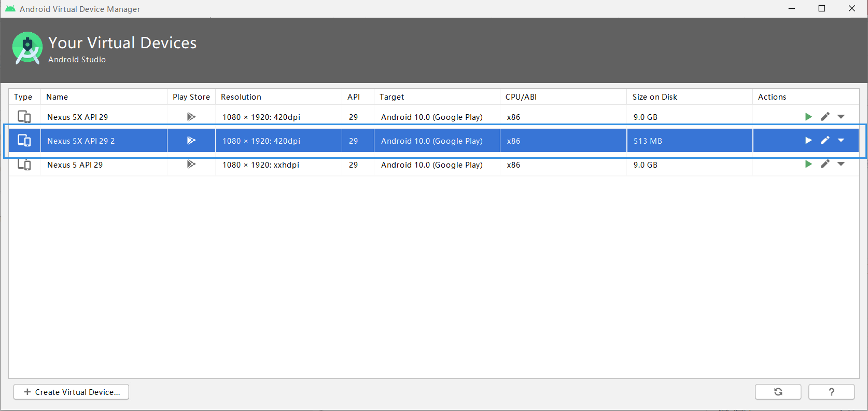Click x86 cell in Nexus 5X API 29 2 row

click(x=563, y=141)
